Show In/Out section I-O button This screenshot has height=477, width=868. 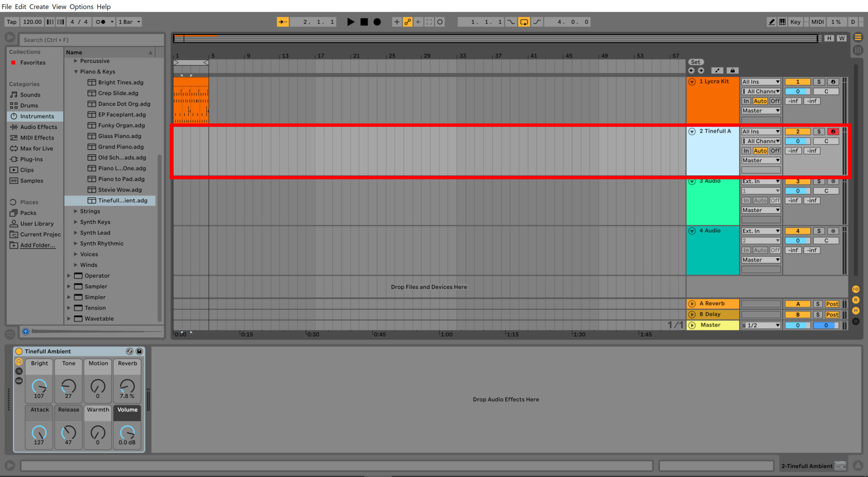pyautogui.click(x=856, y=289)
